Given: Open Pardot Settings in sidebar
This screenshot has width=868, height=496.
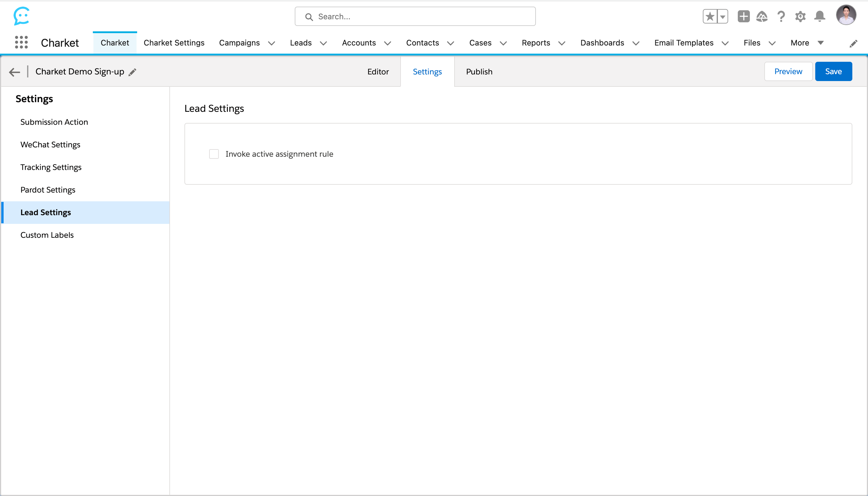Looking at the screenshot, I should [85, 190].
